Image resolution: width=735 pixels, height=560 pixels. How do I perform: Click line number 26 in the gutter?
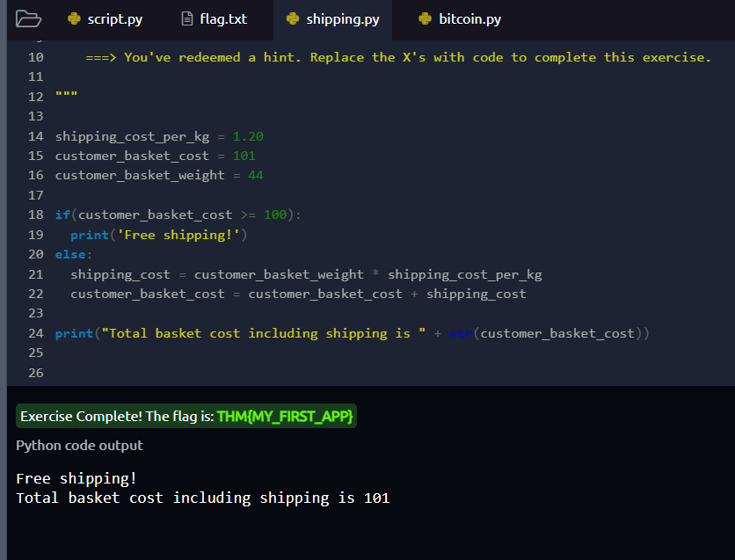36,373
